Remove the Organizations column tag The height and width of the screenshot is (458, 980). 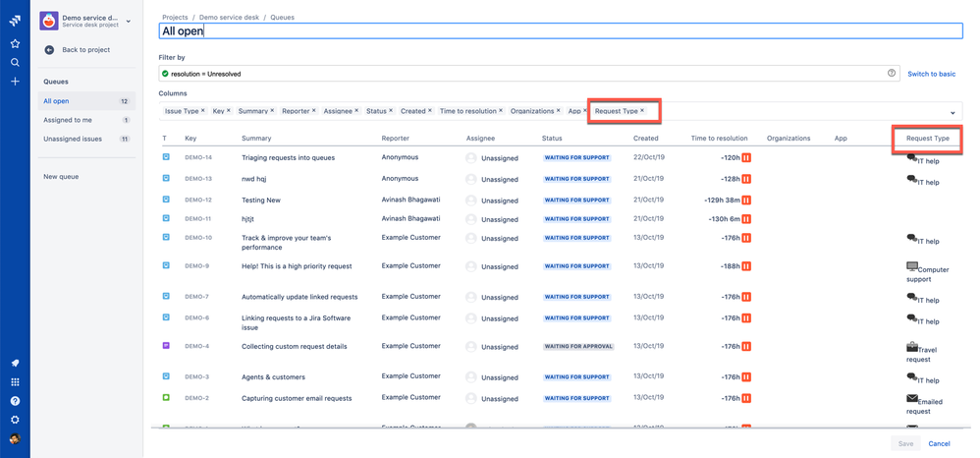pyautogui.click(x=559, y=111)
